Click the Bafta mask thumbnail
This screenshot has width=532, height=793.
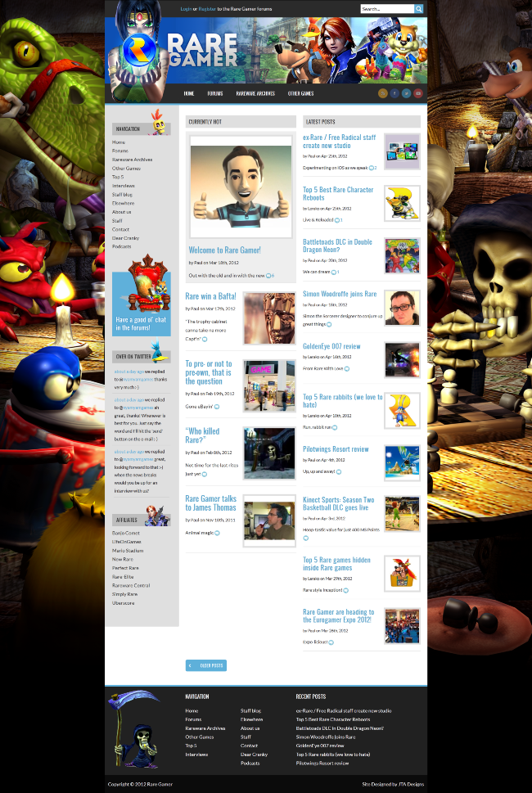pos(269,318)
